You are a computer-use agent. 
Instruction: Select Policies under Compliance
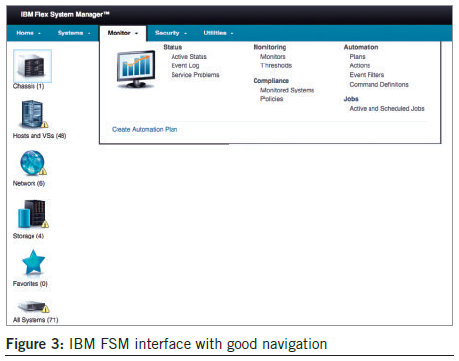[272, 99]
